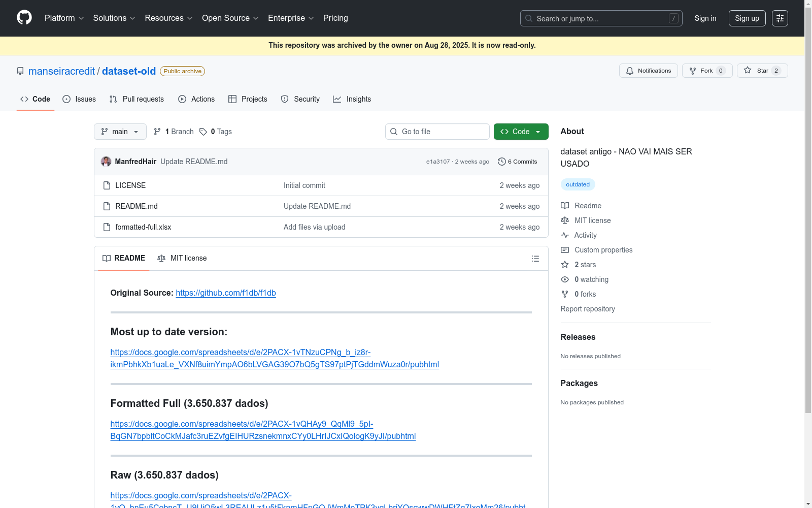The height and width of the screenshot is (508, 812).
Task: Select the README tab in file viewer
Action: pos(124,258)
